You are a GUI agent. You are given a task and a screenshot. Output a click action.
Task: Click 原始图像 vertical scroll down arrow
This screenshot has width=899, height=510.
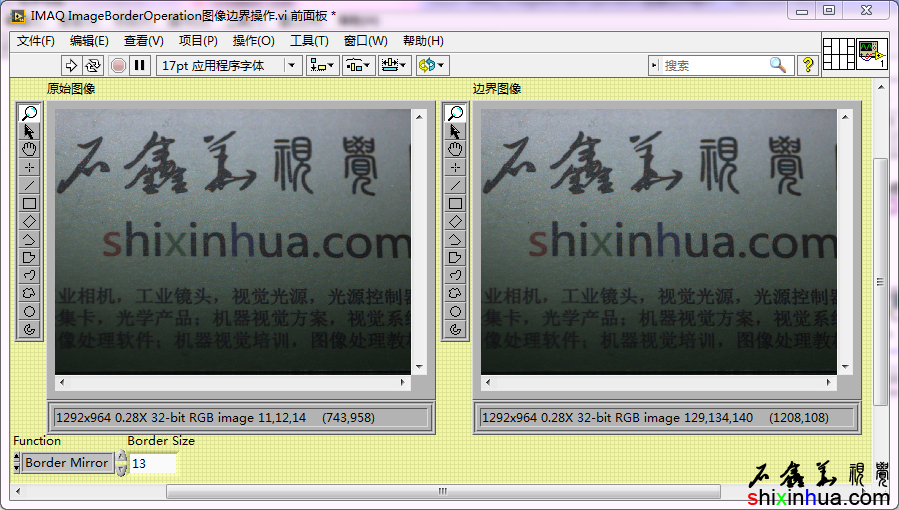click(x=419, y=367)
